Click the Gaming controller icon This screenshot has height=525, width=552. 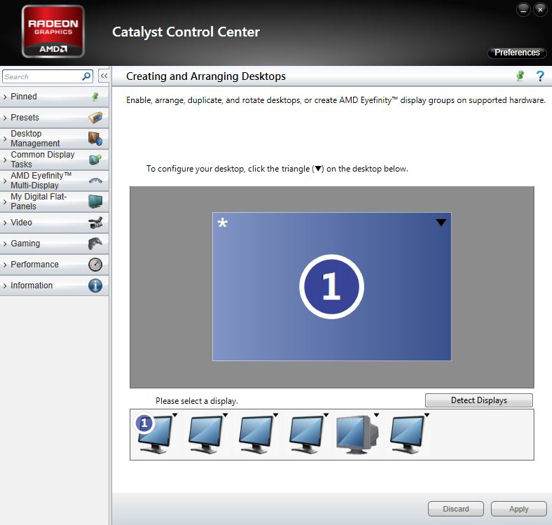click(95, 243)
